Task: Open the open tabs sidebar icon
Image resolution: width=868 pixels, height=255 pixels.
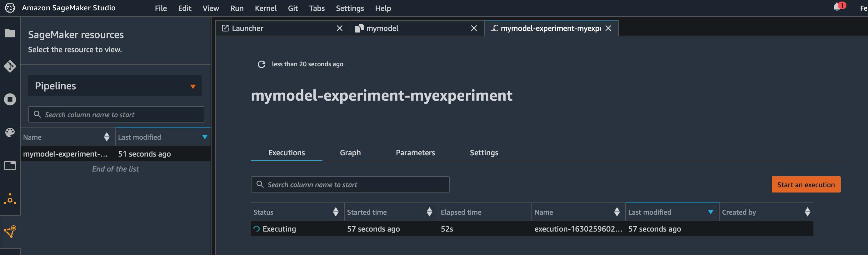Action: coord(10,165)
